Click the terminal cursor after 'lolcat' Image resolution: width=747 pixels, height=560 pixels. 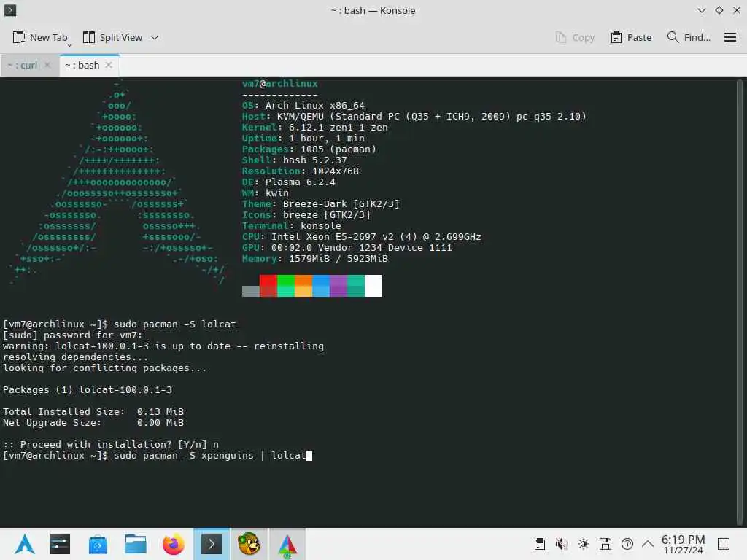309,456
